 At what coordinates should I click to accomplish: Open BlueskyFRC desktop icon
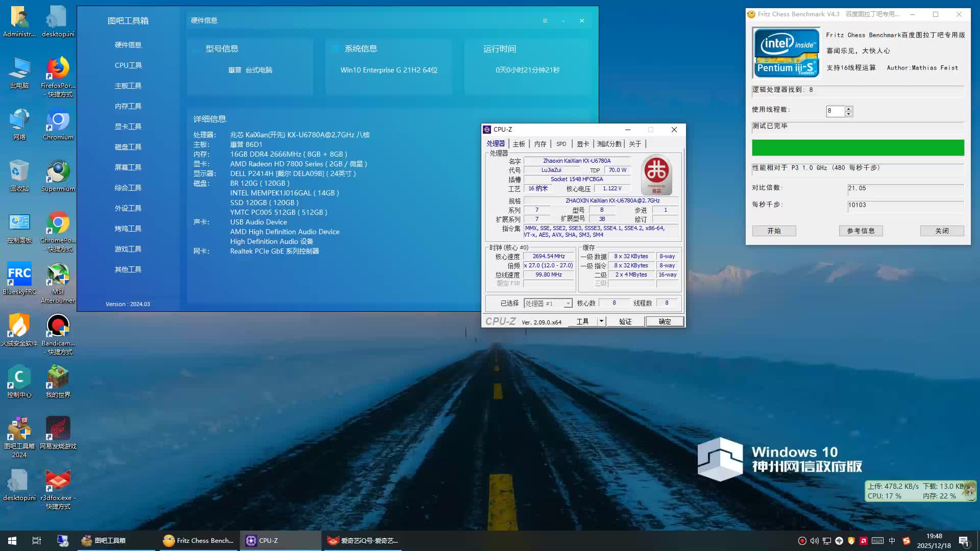click(x=19, y=279)
